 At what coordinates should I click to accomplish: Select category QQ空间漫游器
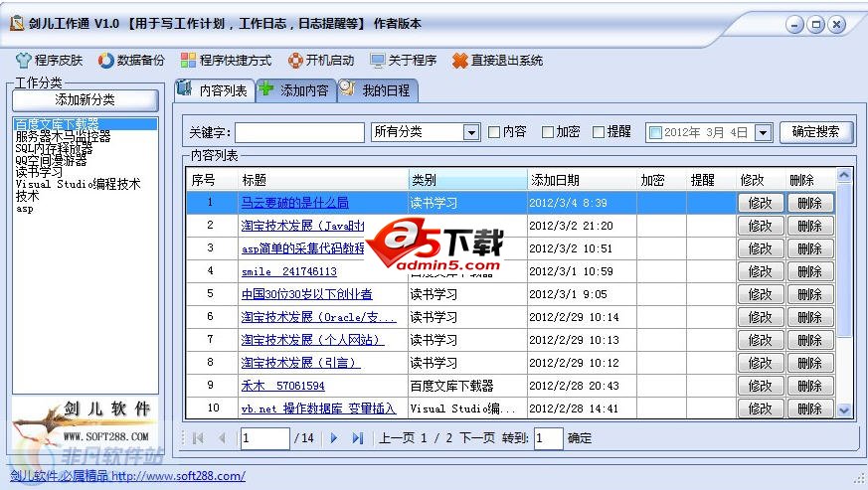[x=51, y=161]
